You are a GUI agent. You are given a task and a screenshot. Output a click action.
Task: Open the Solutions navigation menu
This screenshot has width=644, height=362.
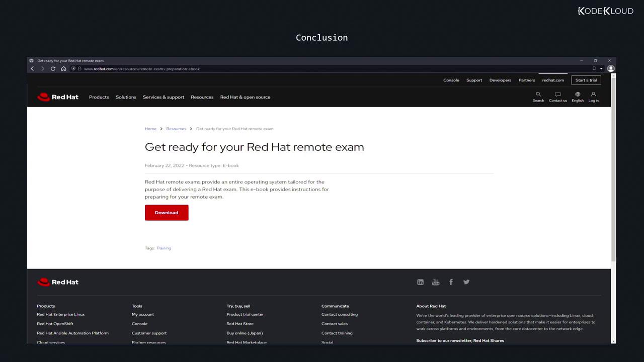126,97
